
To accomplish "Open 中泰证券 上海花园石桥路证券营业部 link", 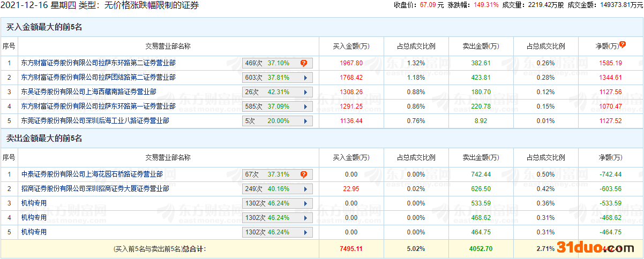I will [92, 174].
